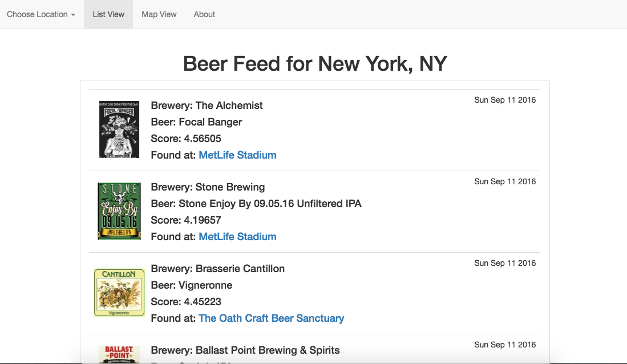The height and width of the screenshot is (364, 627).
Task: Click the Beer Feed for New York heading
Action: [315, 63]
